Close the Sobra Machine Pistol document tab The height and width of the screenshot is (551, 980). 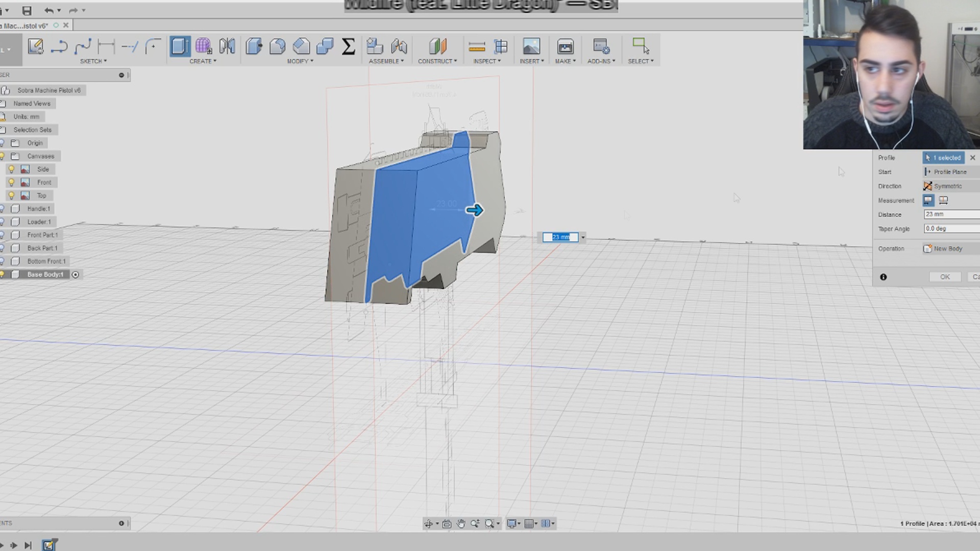click(x=66, y=25)
